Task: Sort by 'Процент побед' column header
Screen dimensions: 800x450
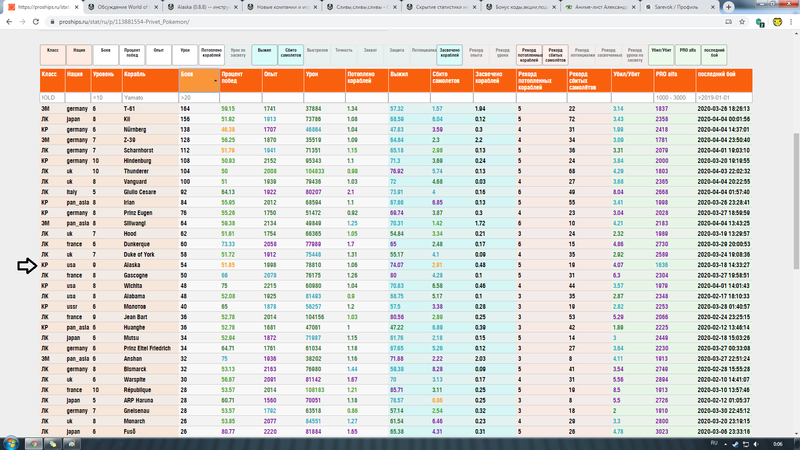Action: [x=237, y=77]
